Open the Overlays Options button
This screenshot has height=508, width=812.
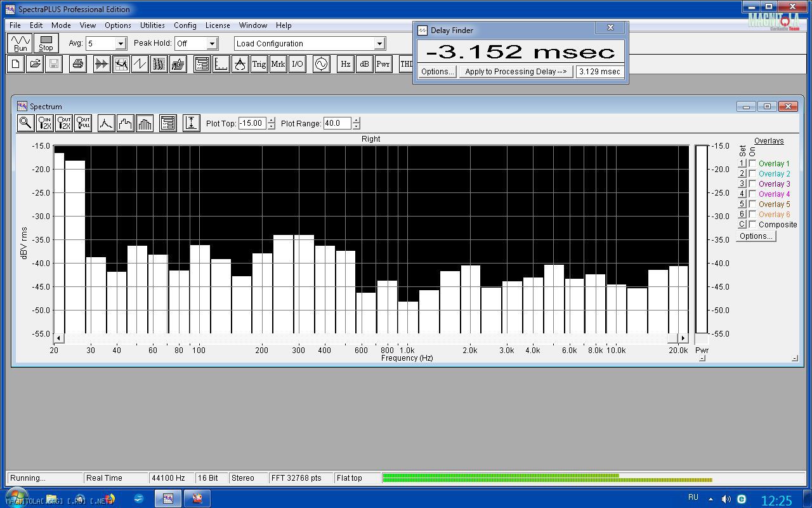point(756,236)
